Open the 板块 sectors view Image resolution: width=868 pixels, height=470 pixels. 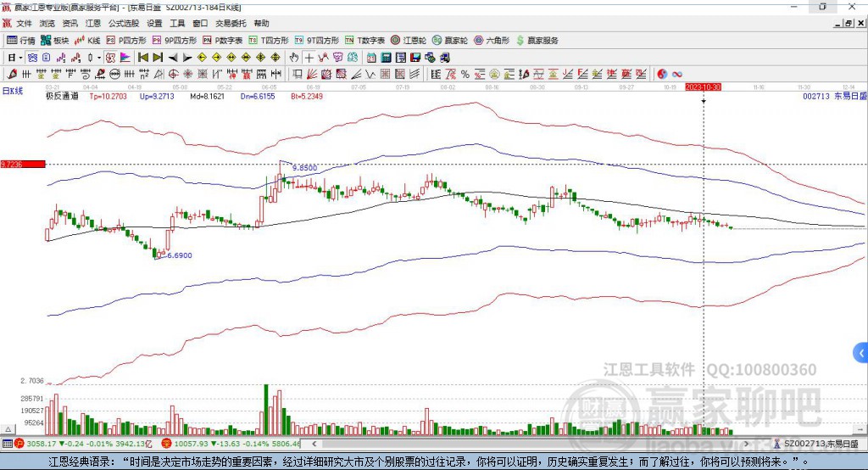coord(55,41)
